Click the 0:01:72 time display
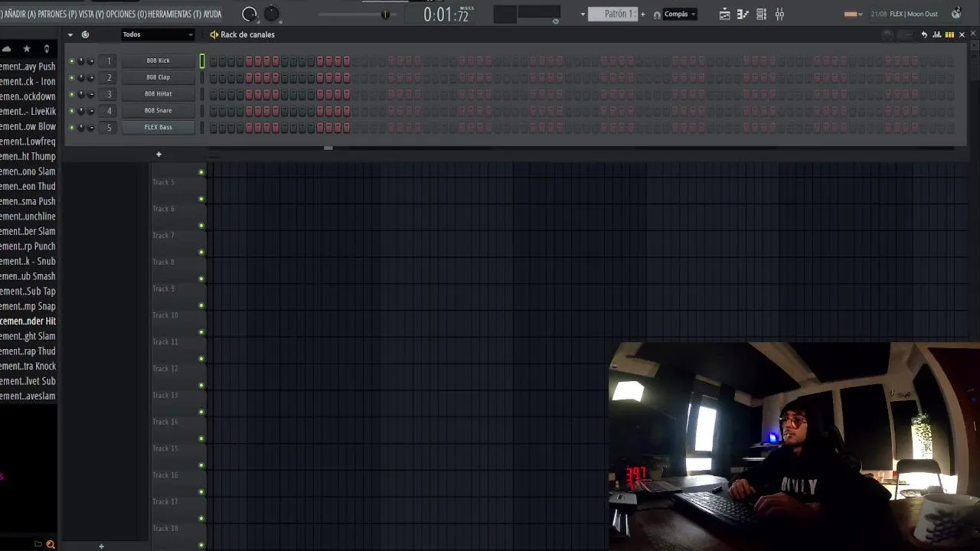 tap(446, 15)
